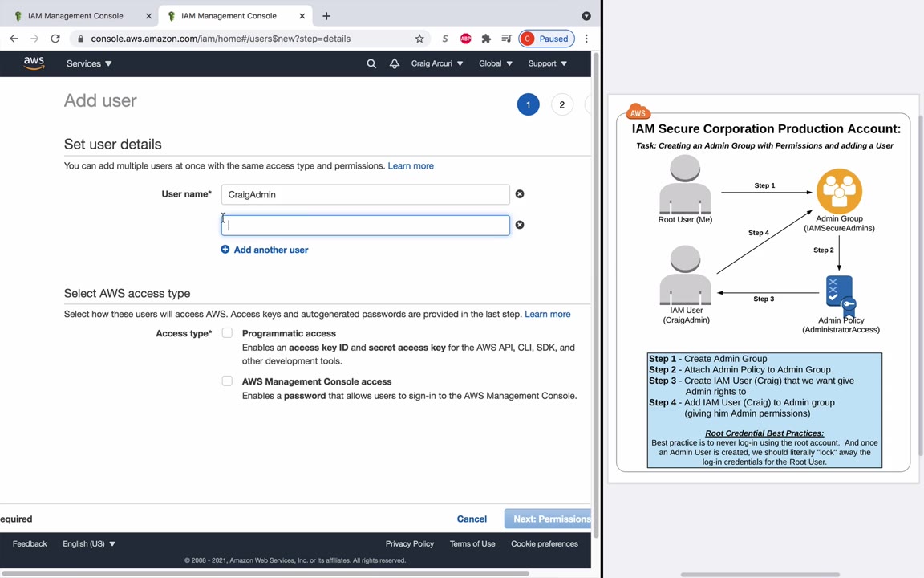Screen dimensions: 924x578
Task: Go to wizard step 2 circle
Action: (561, 104)
